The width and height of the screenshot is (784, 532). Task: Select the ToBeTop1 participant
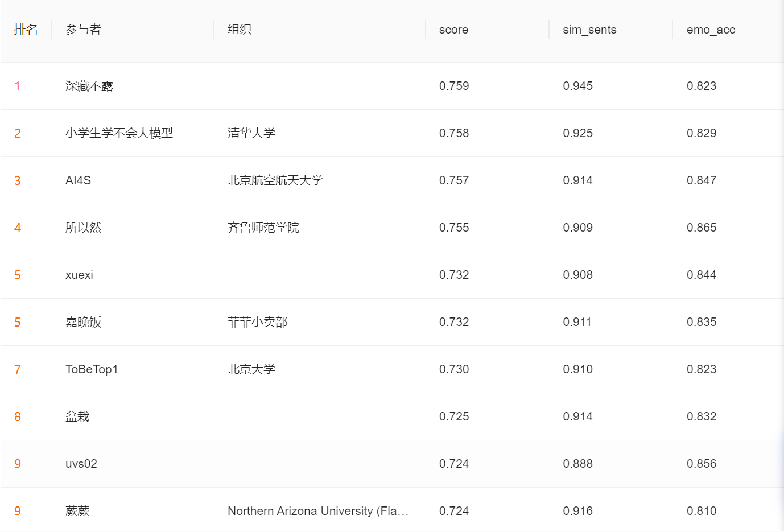pos(92,369)
